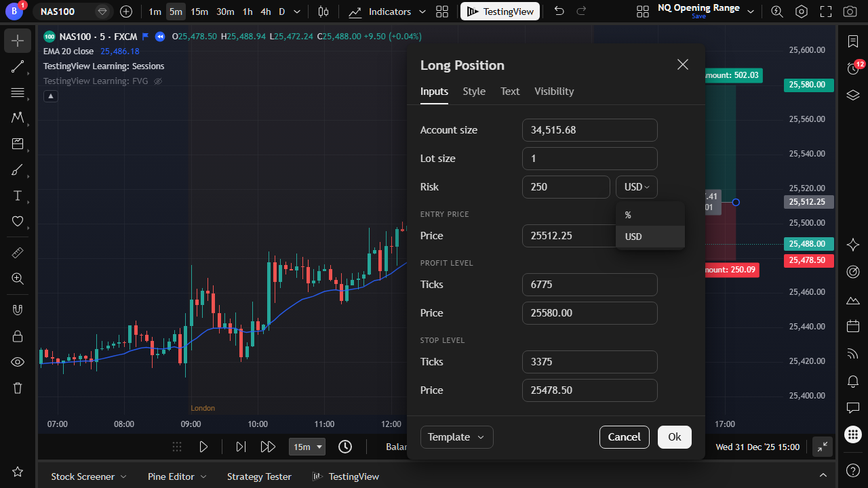
Task: Remove drawings with trash icon
Action: tap(18, 388)
